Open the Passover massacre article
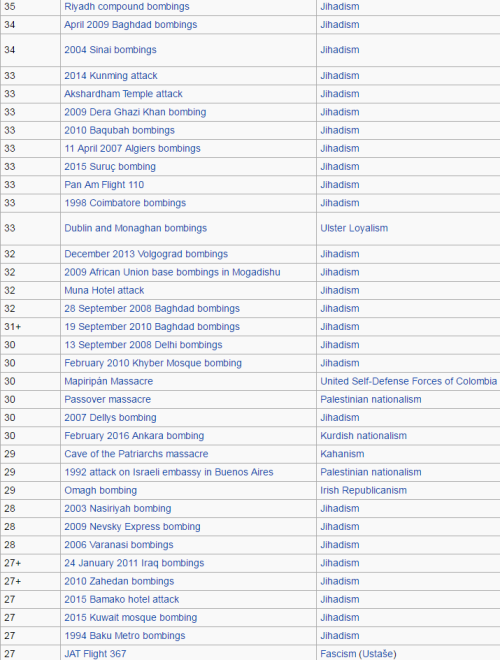 (x=107, y=399)
